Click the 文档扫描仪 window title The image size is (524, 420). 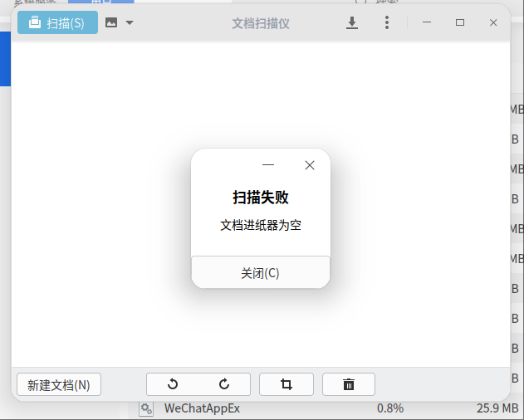click(261, 23)
